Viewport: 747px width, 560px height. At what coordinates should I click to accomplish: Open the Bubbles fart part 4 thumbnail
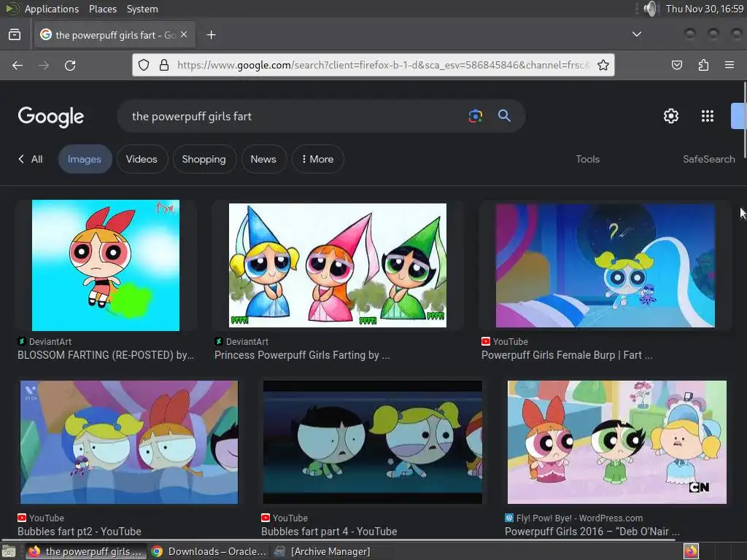pyautogui.click(x=373, y=442)
